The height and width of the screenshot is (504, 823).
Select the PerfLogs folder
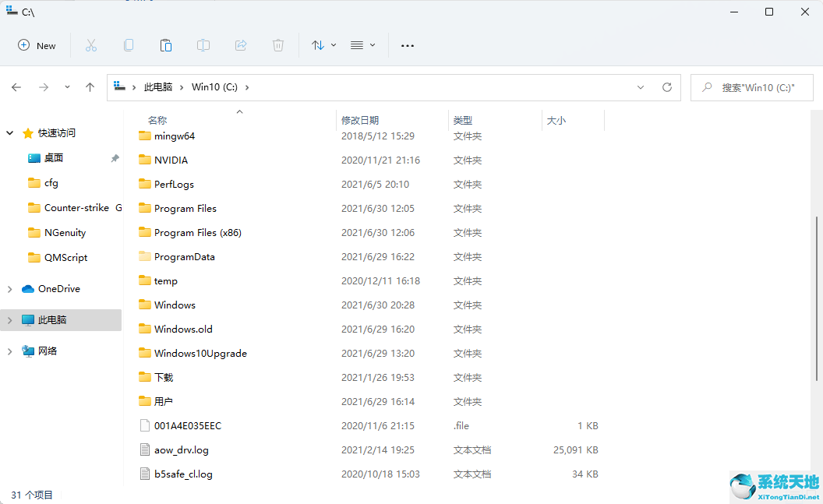coord(174,184)
